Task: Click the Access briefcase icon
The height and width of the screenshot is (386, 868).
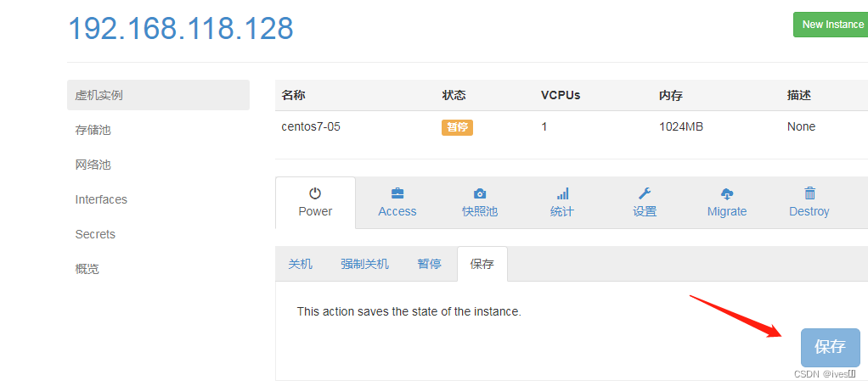Action: pos(397,193)
